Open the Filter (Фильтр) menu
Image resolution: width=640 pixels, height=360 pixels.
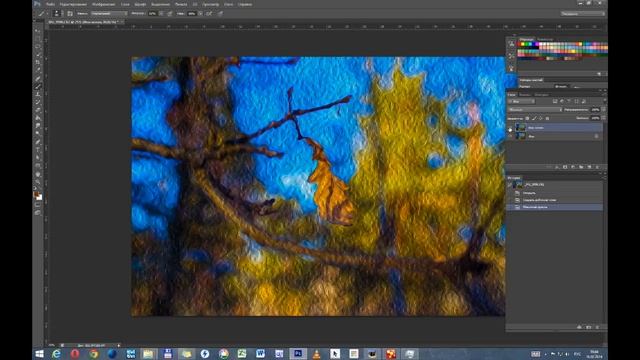(x=181, y=4)
